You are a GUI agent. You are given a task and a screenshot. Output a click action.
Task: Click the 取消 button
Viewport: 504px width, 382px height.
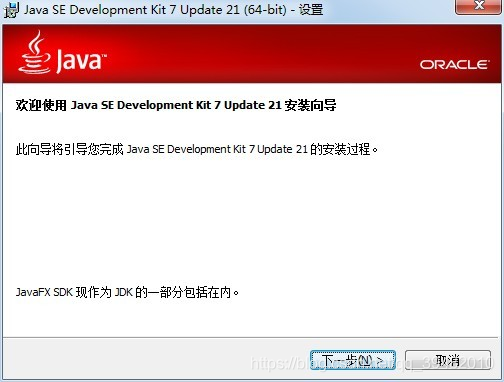tap(448, 360)
